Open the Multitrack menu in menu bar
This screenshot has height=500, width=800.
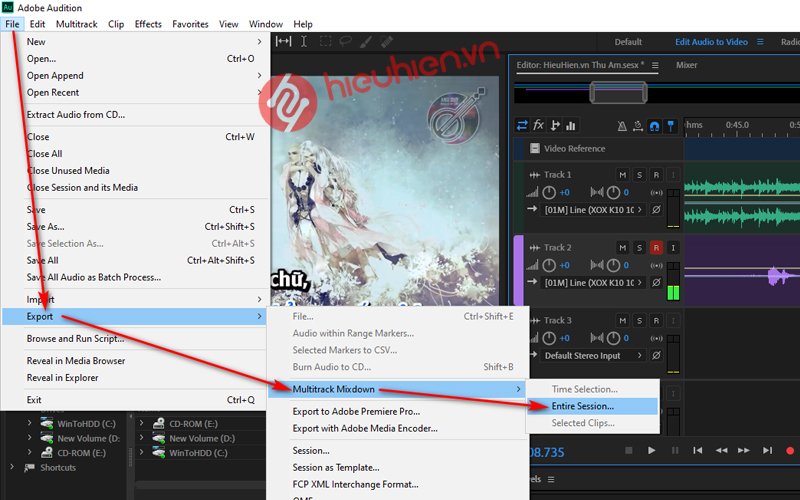tap(77, 24)
